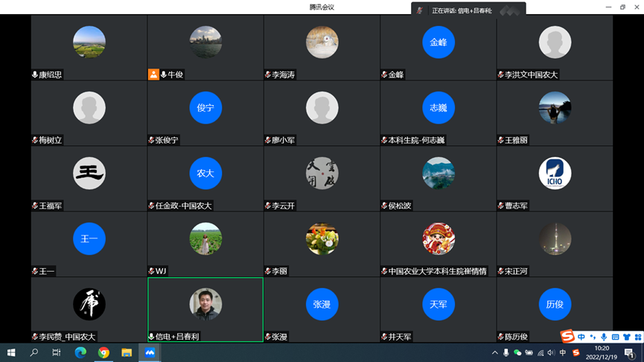Open the Sogou toolbox grid menu

pos(637,337)
